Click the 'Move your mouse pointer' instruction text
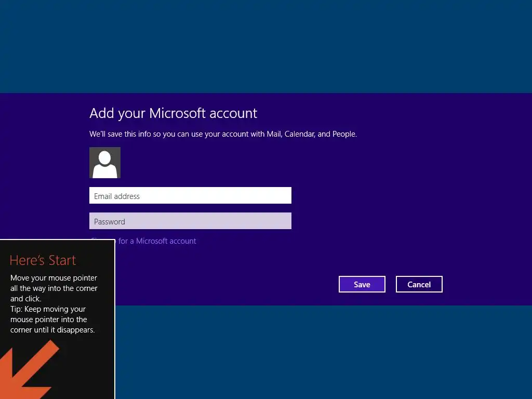The width and height of the screenshot is (532, 399). coord(54,288)
